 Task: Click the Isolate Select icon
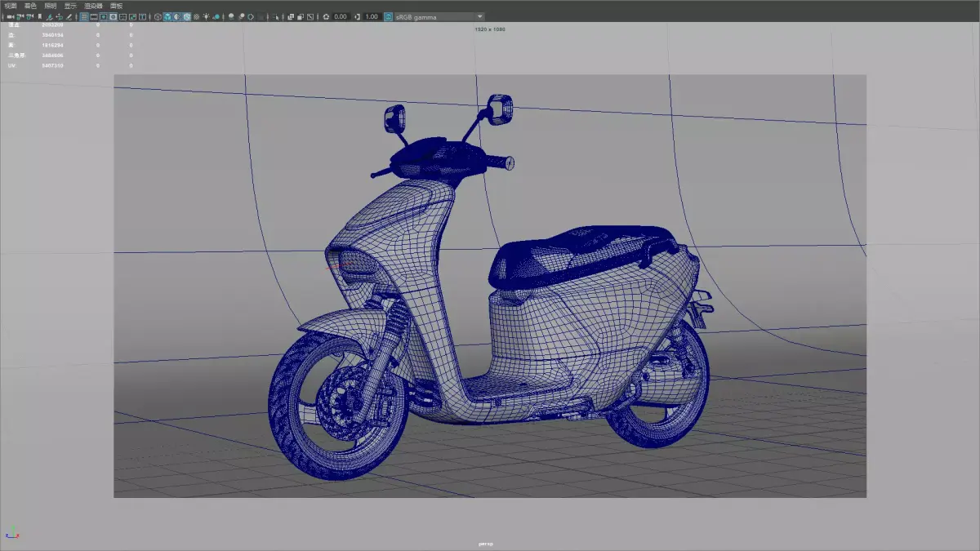click(275, 16)
